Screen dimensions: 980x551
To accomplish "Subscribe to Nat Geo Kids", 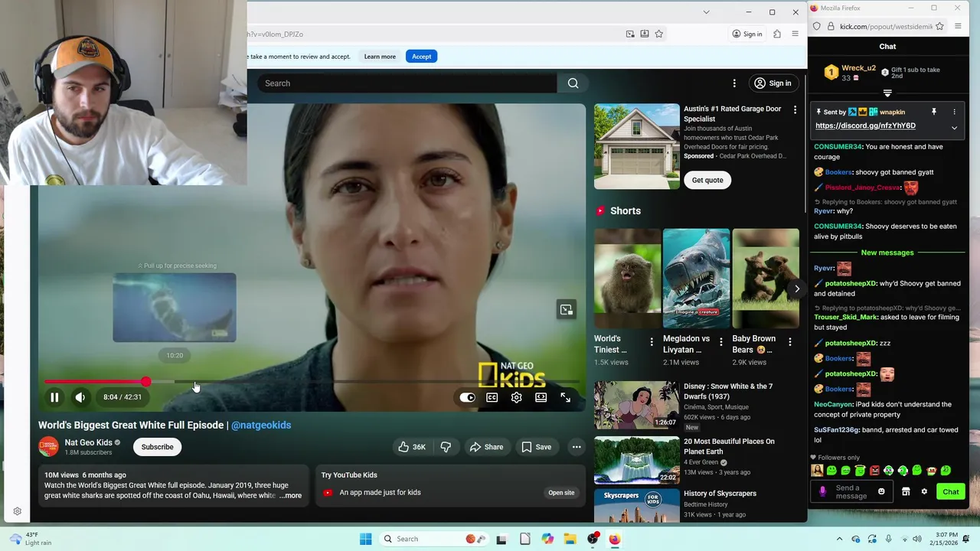I will 157,447.
